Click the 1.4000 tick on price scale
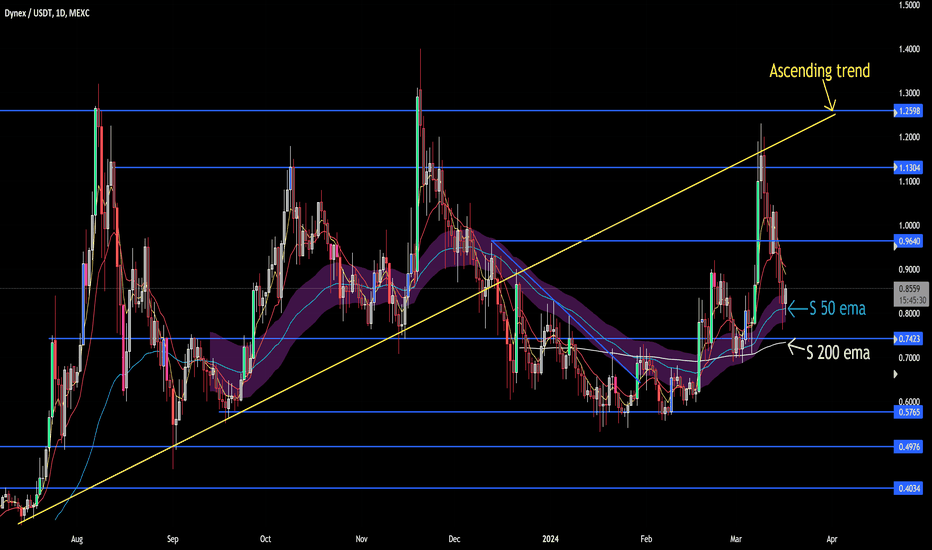Screen dimensions: 932x550 909,49
